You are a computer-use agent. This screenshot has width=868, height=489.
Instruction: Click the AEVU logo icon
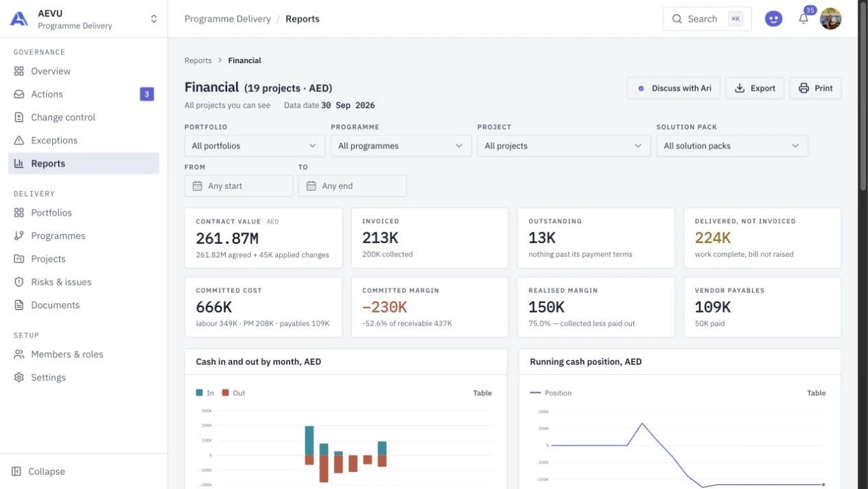pyautogui.click(x=19, y=19)
